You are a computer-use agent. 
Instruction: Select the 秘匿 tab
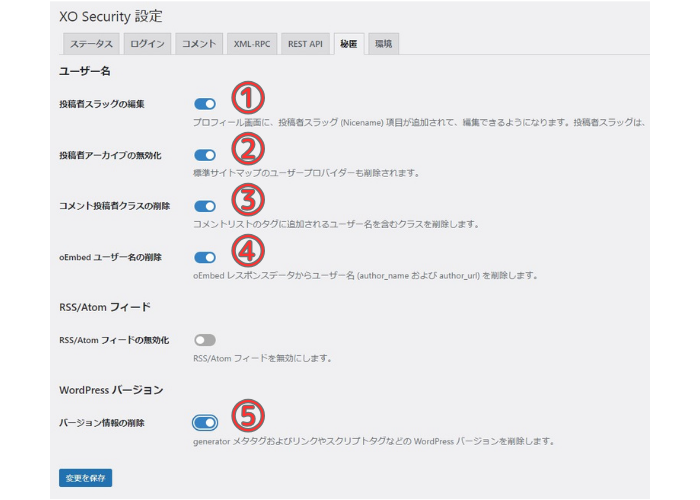[349, 44]
